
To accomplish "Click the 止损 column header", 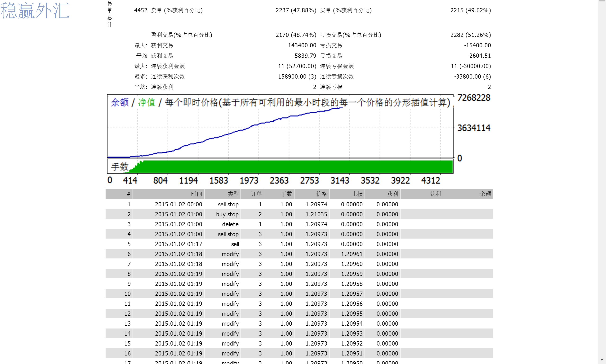I will (347, 194).
